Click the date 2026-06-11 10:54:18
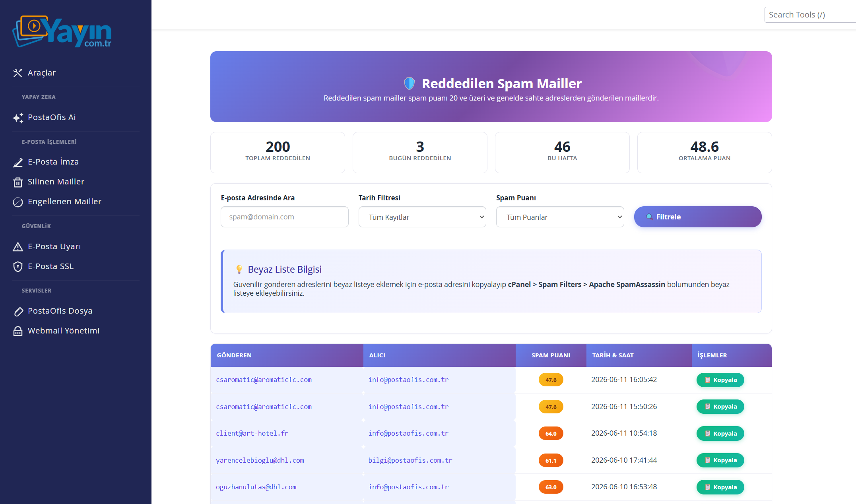This screenshot has height=504, width=856. [x=624, y=433]
